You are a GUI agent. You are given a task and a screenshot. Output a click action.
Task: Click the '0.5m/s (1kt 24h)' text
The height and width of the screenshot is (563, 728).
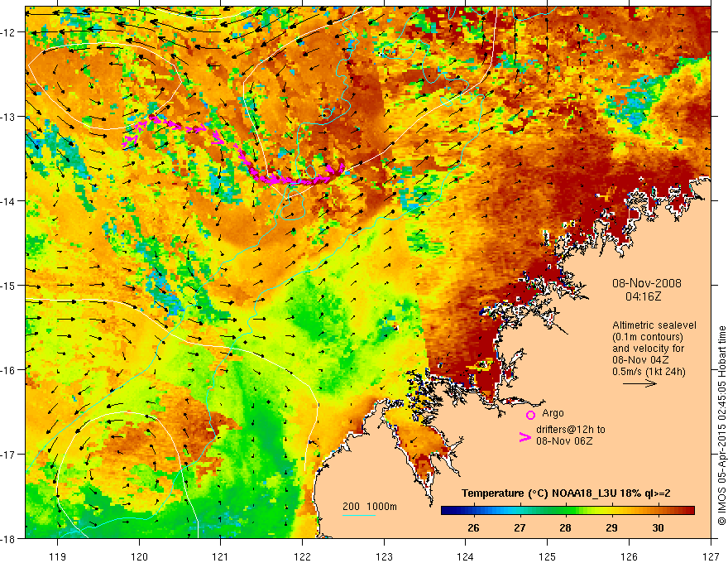(649, 372)
